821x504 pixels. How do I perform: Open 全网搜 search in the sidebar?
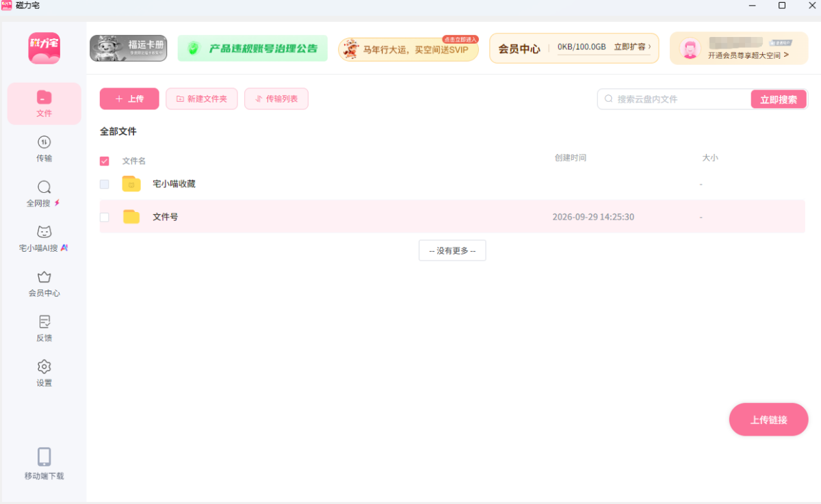click(44, 194)
